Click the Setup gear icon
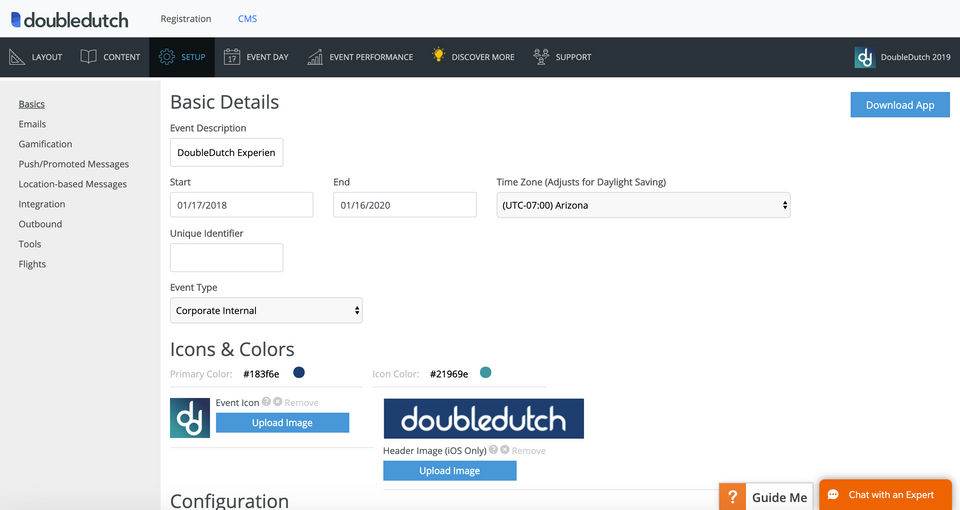 [x=167, y=57]
